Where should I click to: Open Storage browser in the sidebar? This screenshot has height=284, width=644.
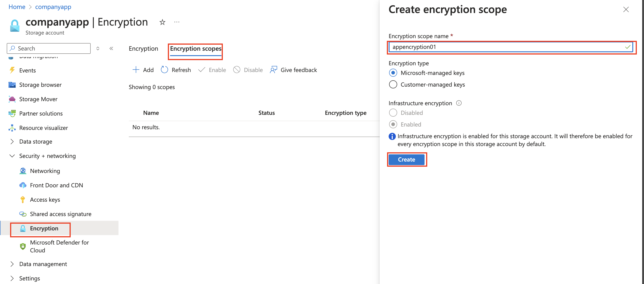pyautogui.click(x=40, y=85)
